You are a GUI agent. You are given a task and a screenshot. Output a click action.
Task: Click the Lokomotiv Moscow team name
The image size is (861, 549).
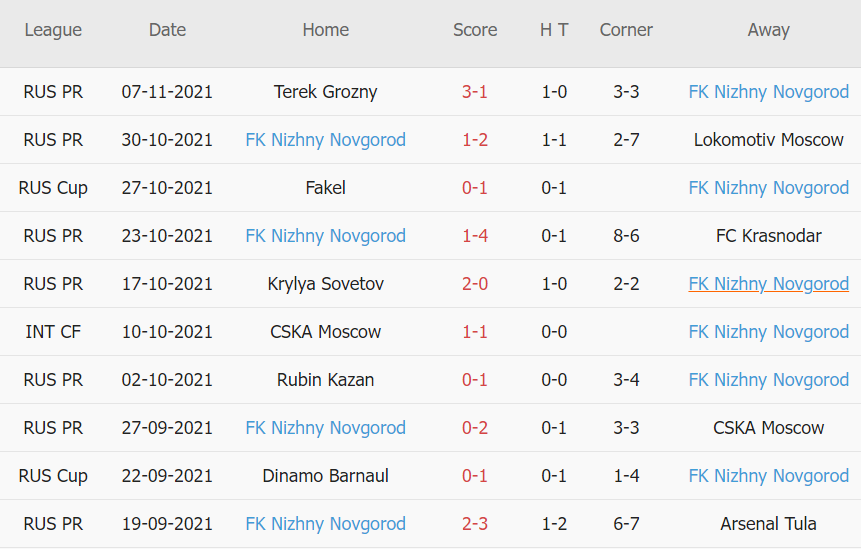pos(768,140)
